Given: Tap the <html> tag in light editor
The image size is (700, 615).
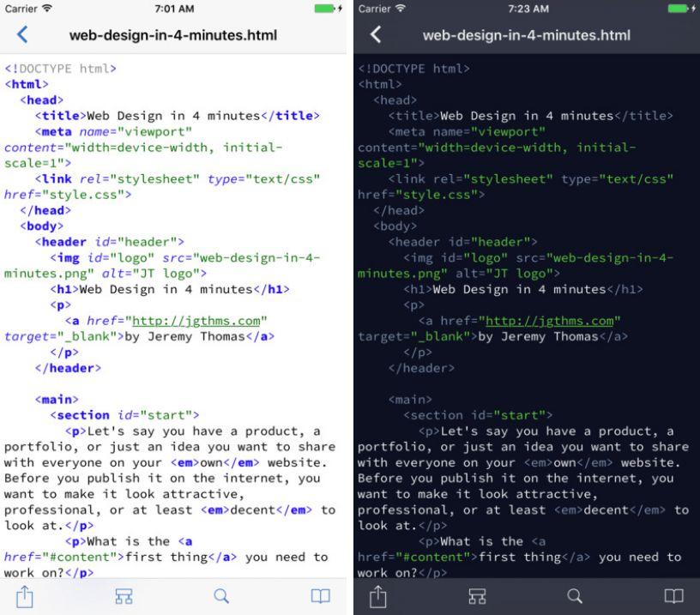Looking at the screenshot, I should [27, 84].
